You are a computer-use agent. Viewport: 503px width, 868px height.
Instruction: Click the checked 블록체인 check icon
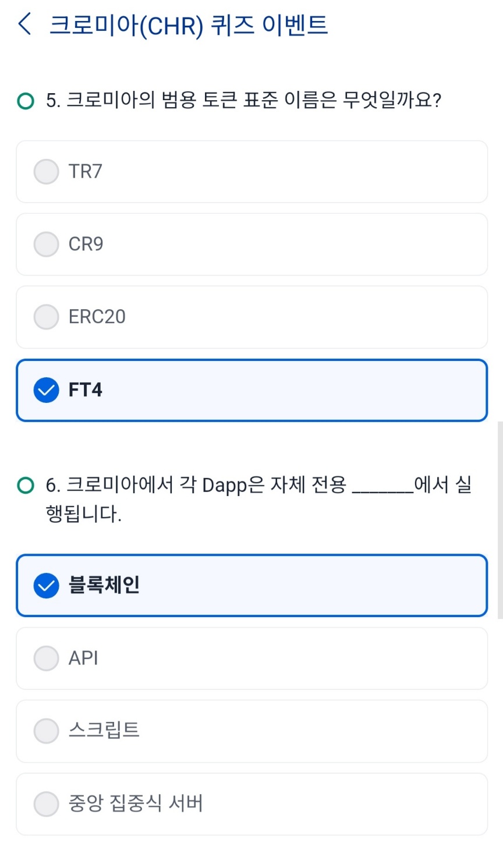pyautogui.click(x=47, y=586)
